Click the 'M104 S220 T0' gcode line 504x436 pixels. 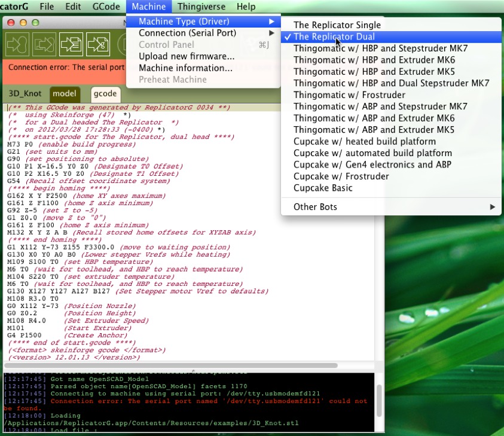91,276
